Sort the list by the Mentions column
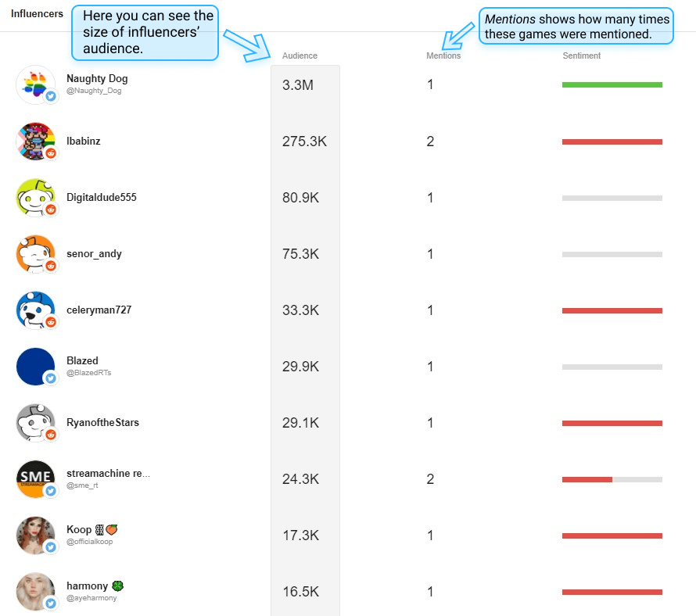Image resolution: width=696 pixels, height=616 pixels. pyautogui.click(x=443, y=56)
